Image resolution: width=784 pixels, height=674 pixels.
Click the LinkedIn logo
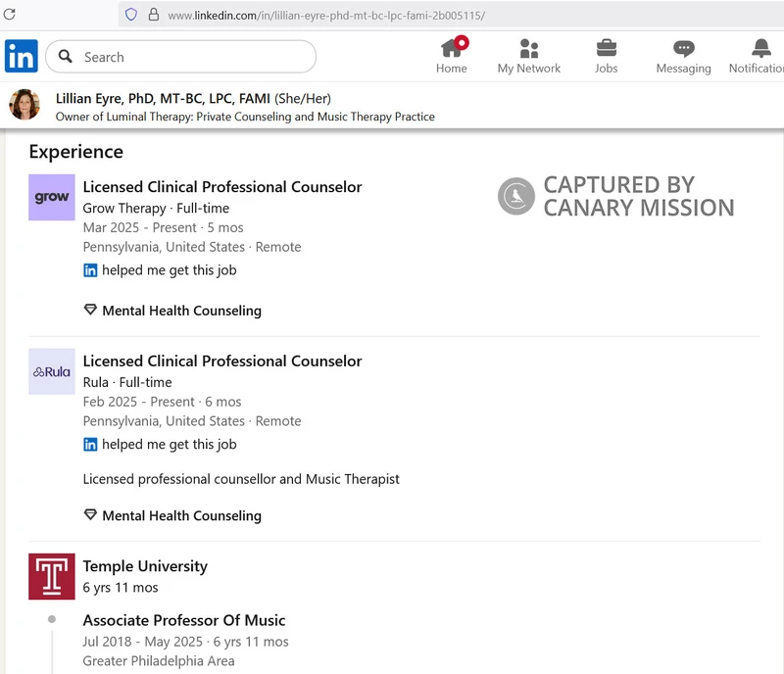[21, 56]
